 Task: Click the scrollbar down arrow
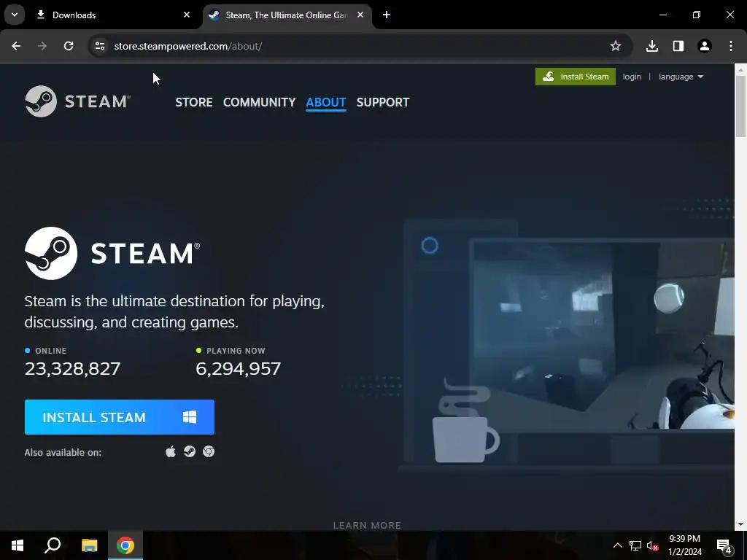click(x=741, y=524)
